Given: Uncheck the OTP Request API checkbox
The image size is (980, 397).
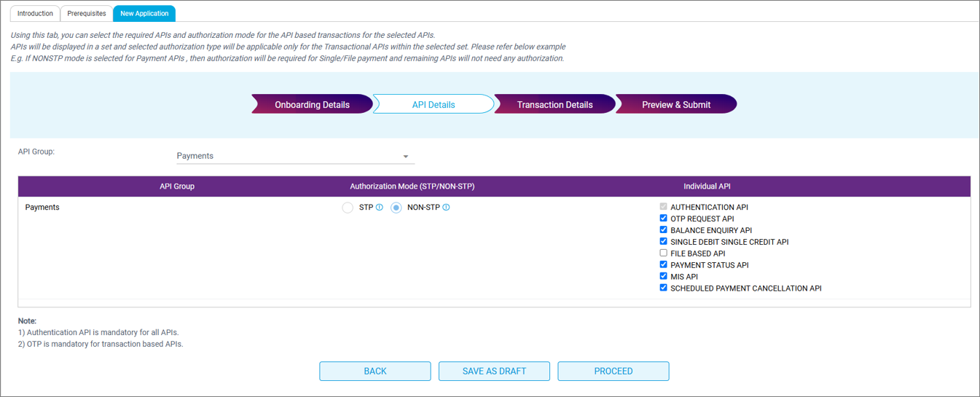Looking at the screenshot, I should (663, 219).
